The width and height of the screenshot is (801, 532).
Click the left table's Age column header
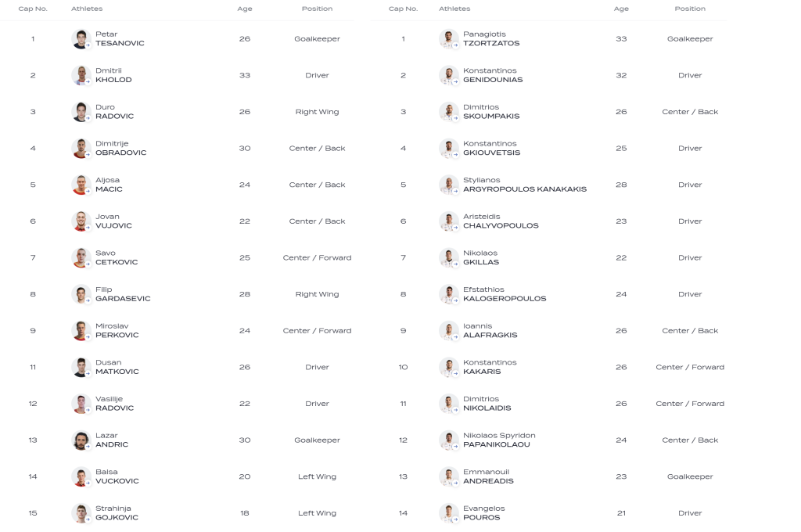click(245, 9)
